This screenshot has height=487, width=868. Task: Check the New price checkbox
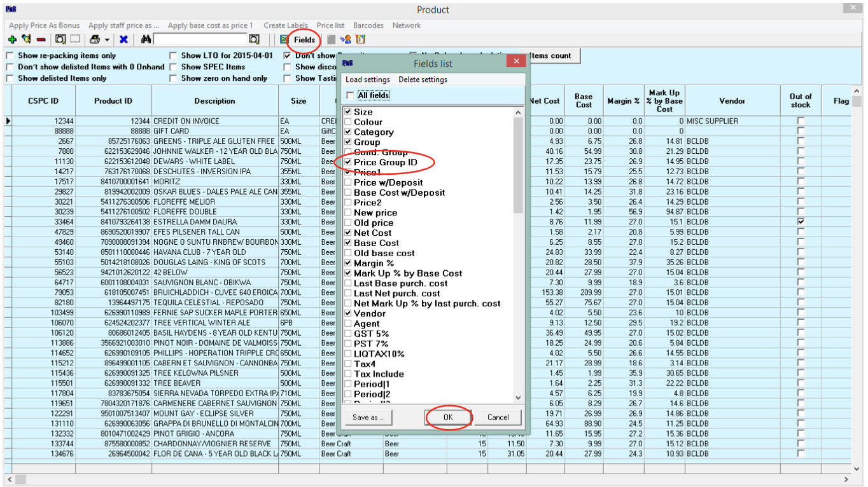pos(347,213)
